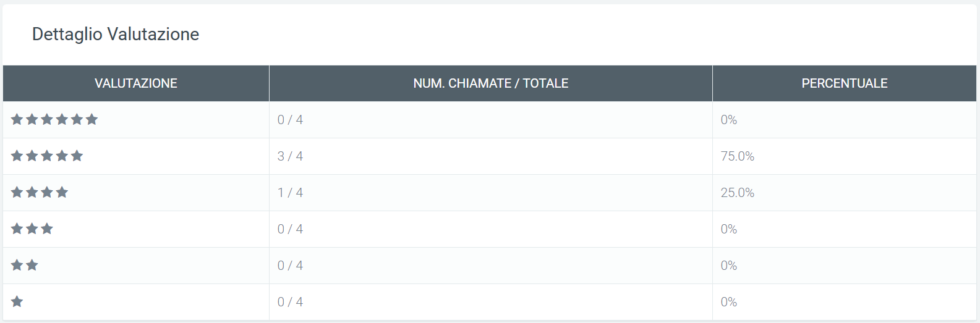
Task: Select the VALUTAZIONE column header
Action: (x=136, y=83)
